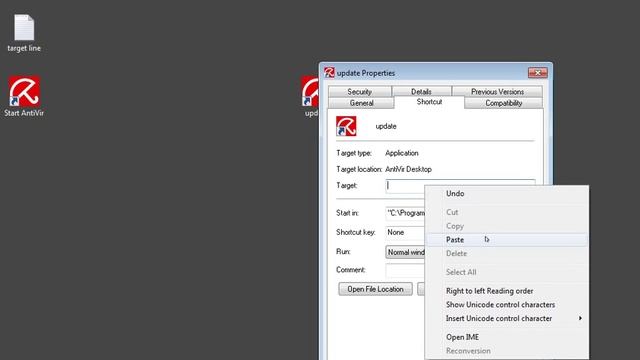Screen dimensions: 640x360
Task: Open the Run dropdown showing Normal window
Action: click(x=405, y=252)
